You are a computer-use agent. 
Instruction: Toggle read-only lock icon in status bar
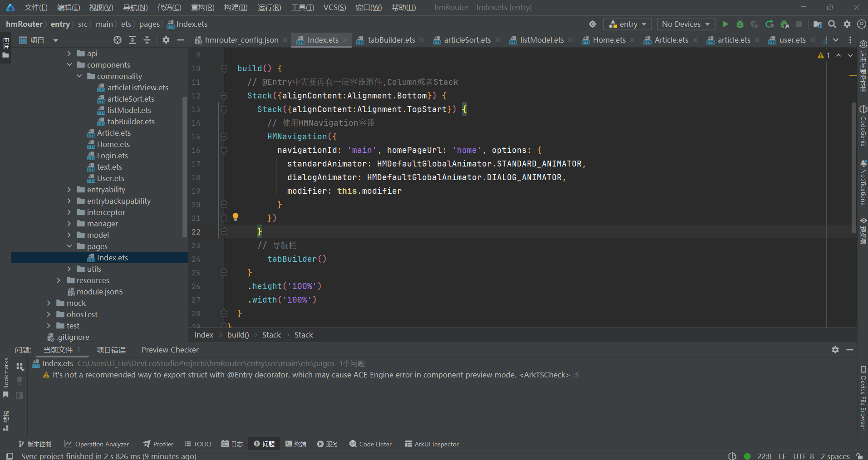point(859,456)
